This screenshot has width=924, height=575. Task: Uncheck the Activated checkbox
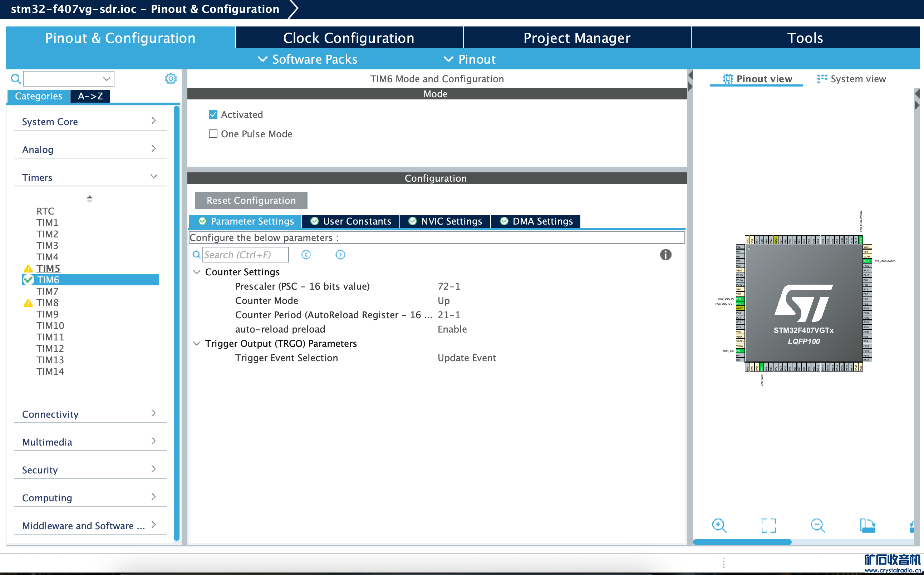(213, 114)
